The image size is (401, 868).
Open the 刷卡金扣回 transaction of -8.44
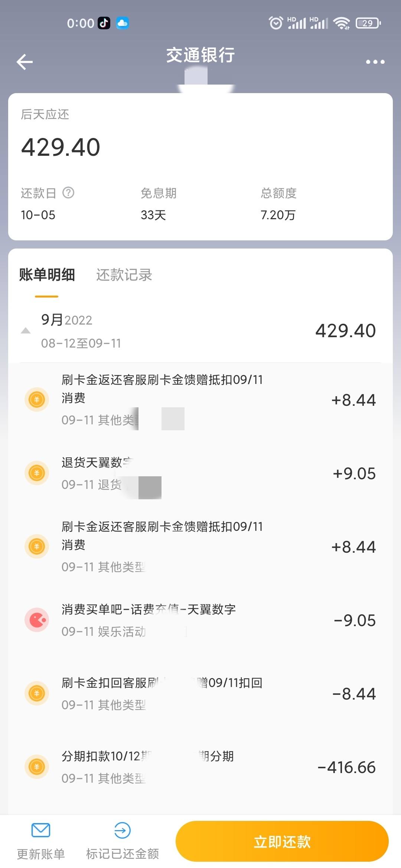[x=200, y=694]
